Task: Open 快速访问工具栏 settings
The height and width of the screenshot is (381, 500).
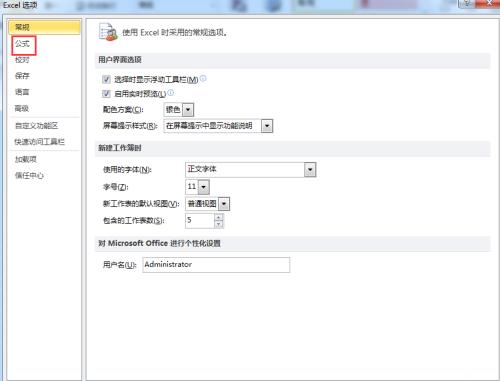Action: coord(40,142)
